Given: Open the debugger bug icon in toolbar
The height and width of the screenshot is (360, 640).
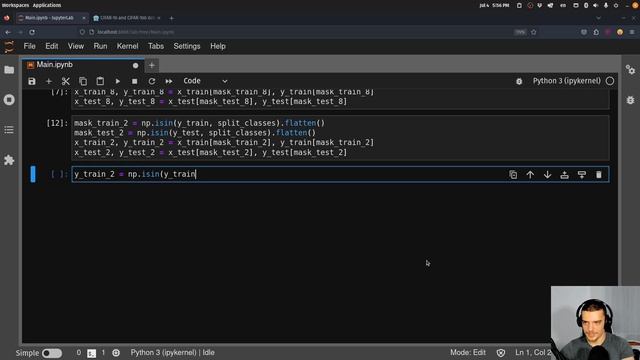Looking at the screenshot, I should click(519, 81).
